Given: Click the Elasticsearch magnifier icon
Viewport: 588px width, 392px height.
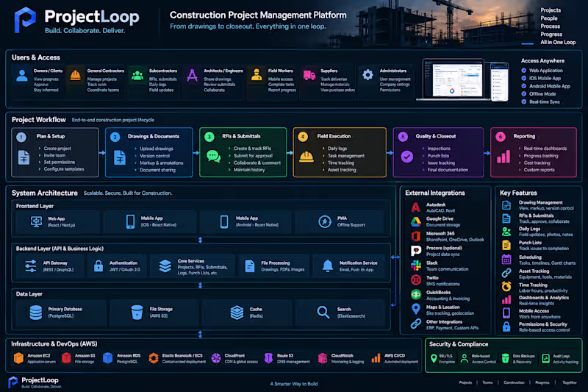Looking at the screenshot, I should tap(323, 312).
